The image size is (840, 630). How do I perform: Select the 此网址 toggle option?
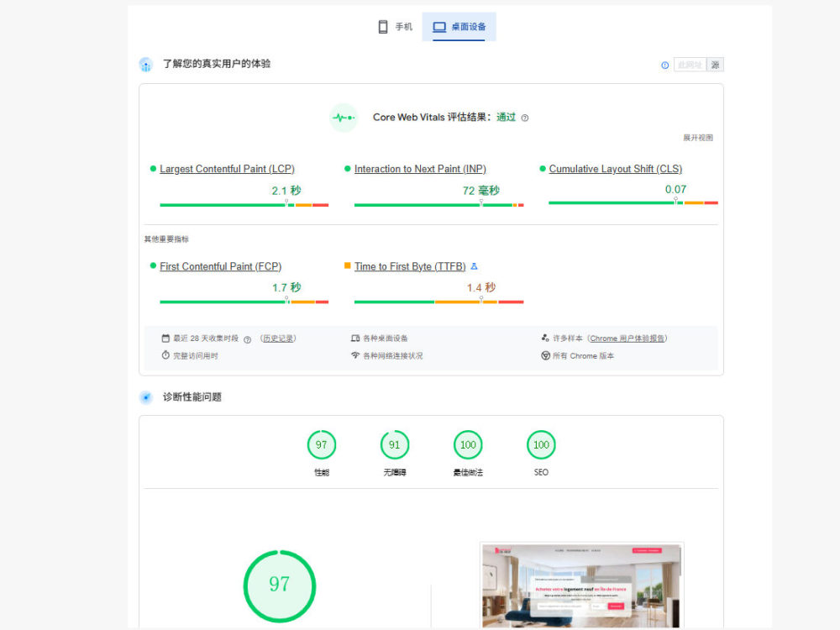[690, 65]
